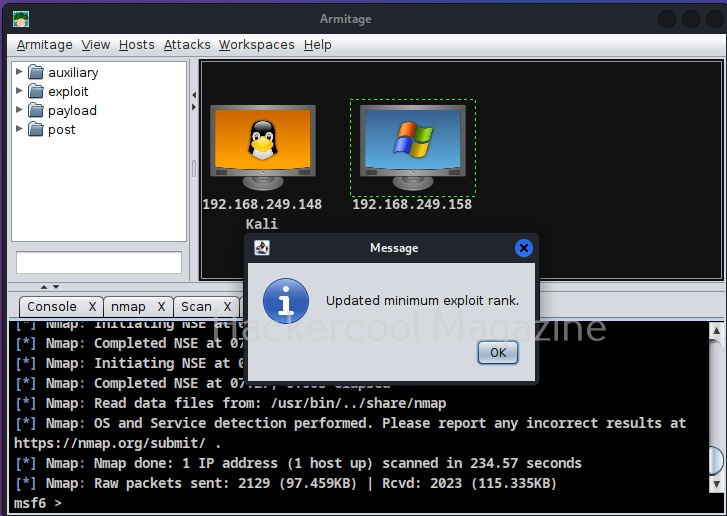Click the module search input field
The image size is (727, 516).
click(x=99, y=262)
